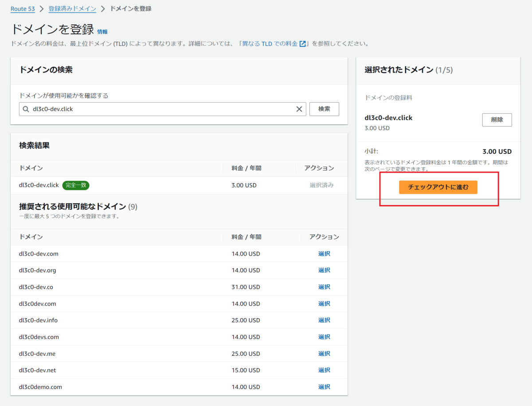
Task: Select dl3c0-dev.info domain
Action: coord(324,320)
